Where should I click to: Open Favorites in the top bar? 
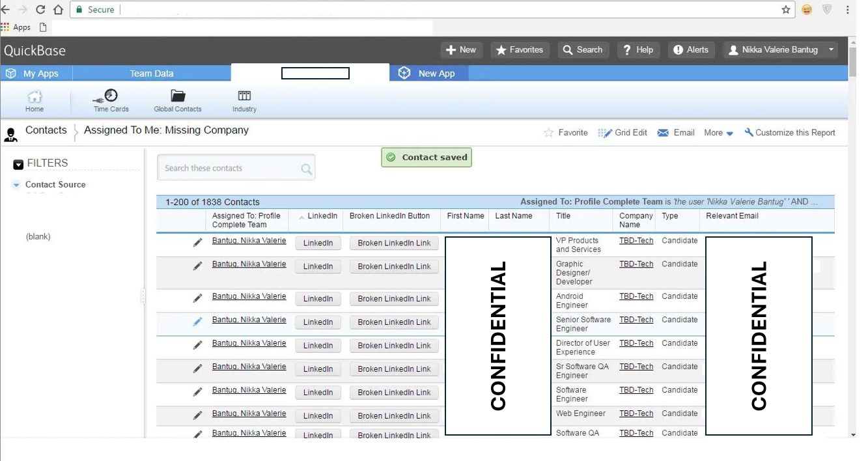pyautogui.click(x=520, y=50)
